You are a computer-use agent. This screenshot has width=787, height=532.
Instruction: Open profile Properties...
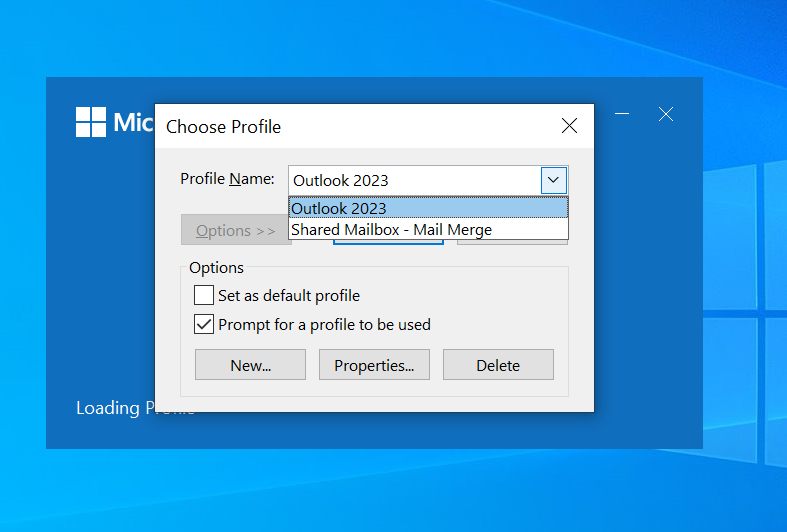coord(374,365)
